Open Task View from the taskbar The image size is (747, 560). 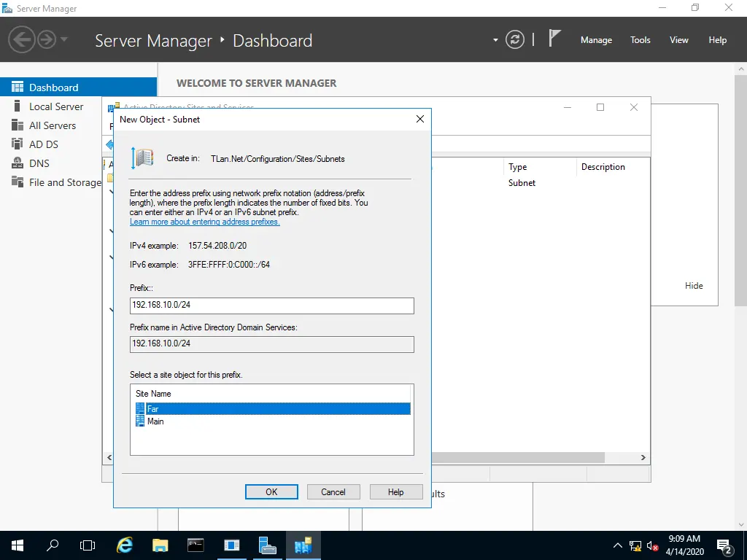point(88,545)
